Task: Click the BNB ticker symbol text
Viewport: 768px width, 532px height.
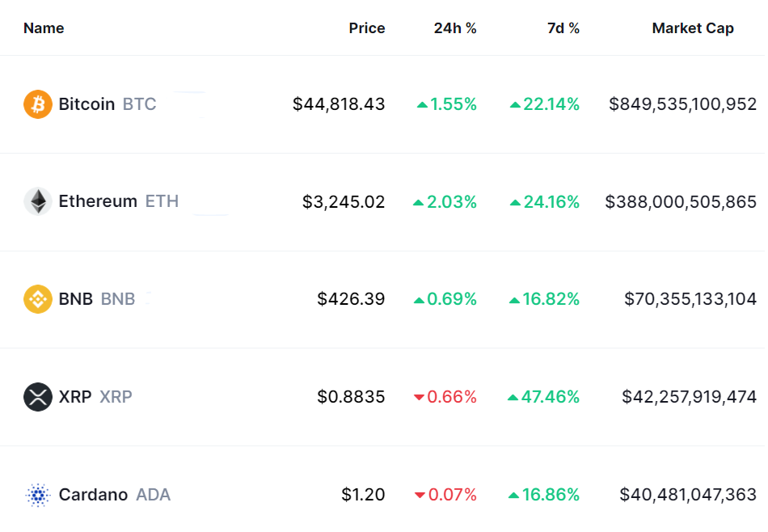Action: coord(118,299)
